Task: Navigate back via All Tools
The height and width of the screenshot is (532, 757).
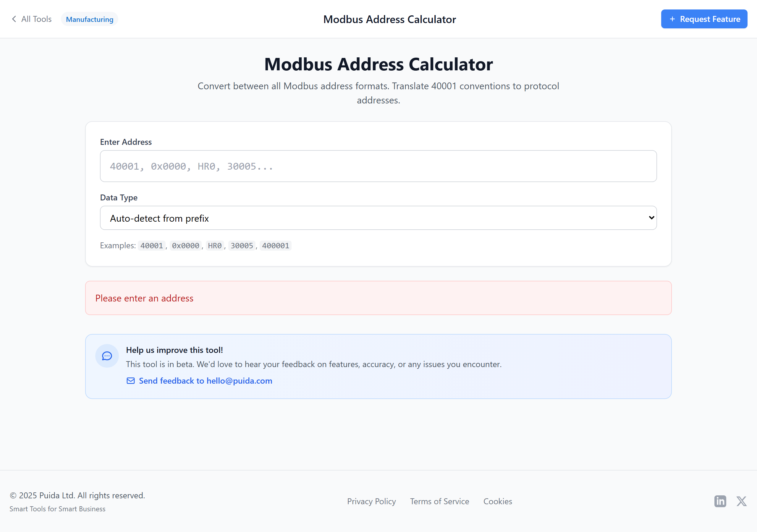Action: point(36,19)
